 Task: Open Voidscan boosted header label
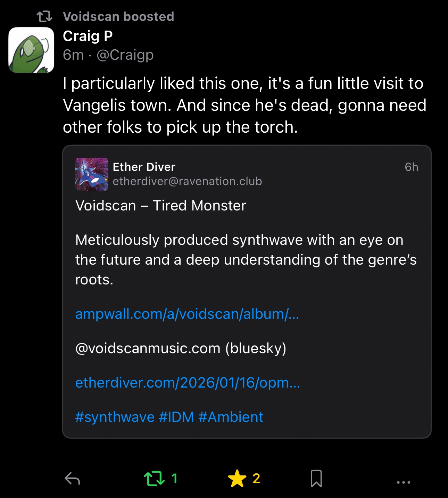pyautogui.click(x=118, y=17)
